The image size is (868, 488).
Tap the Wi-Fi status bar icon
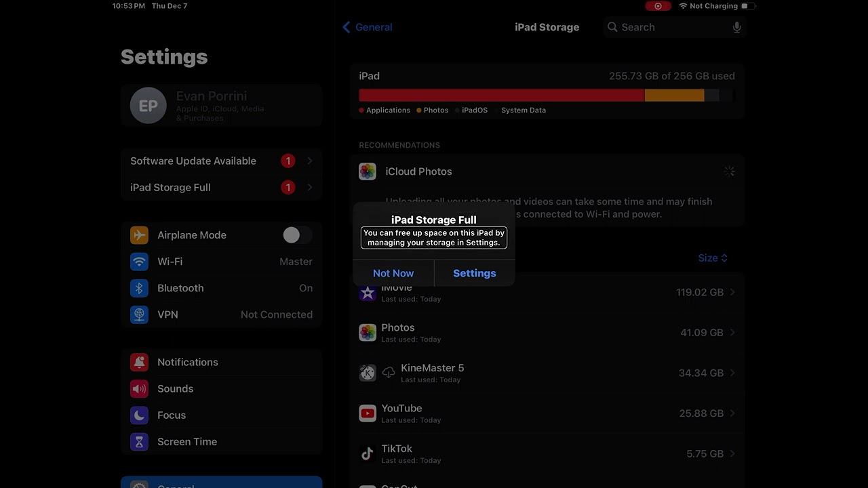[x=683, y=6]
